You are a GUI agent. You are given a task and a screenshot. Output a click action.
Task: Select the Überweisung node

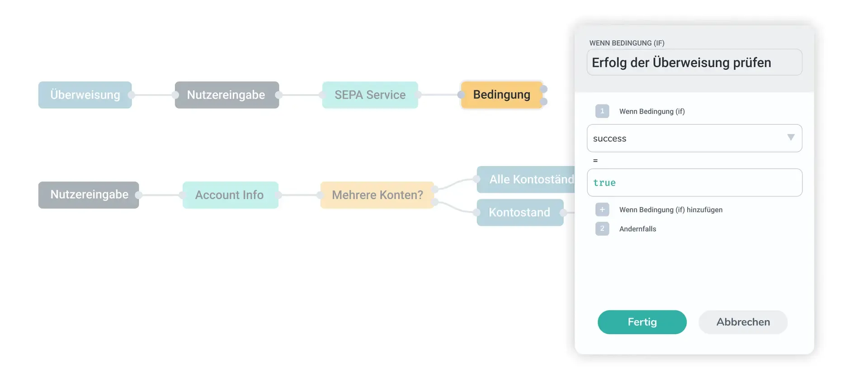pos(85,95)
